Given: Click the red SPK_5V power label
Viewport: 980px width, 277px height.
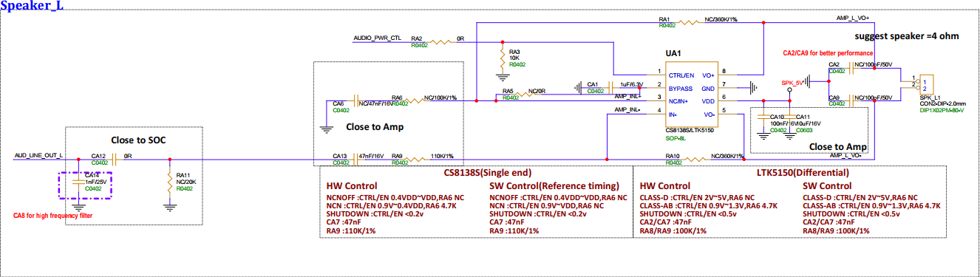Looking at the screenshot, I should tap(792, 83).
